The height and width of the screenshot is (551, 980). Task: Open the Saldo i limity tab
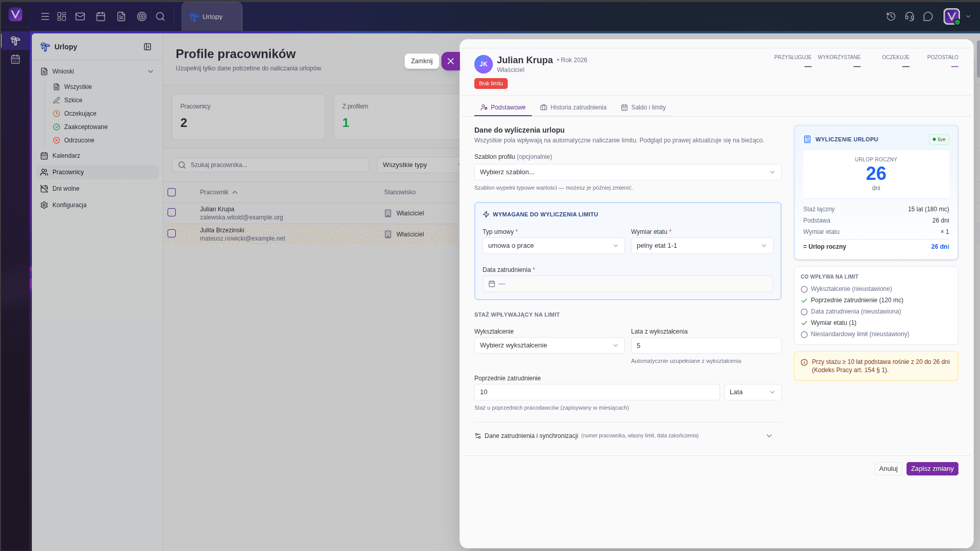tap(643, 107)
